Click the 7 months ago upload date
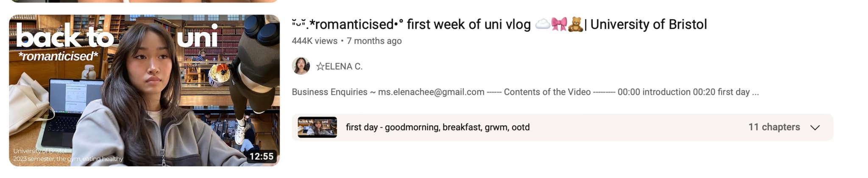The height and width of the screenshot is (178, 868). [374, 41]
